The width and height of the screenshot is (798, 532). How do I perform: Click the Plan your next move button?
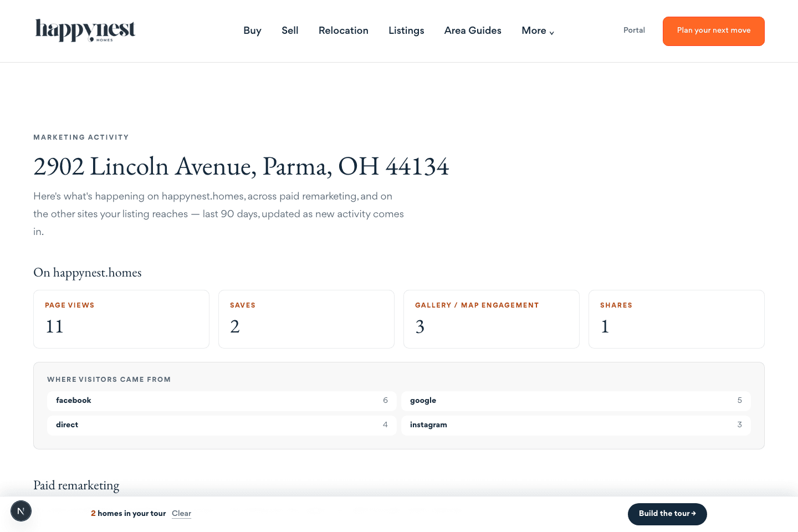pyautogui.click(x=714, y=31)
